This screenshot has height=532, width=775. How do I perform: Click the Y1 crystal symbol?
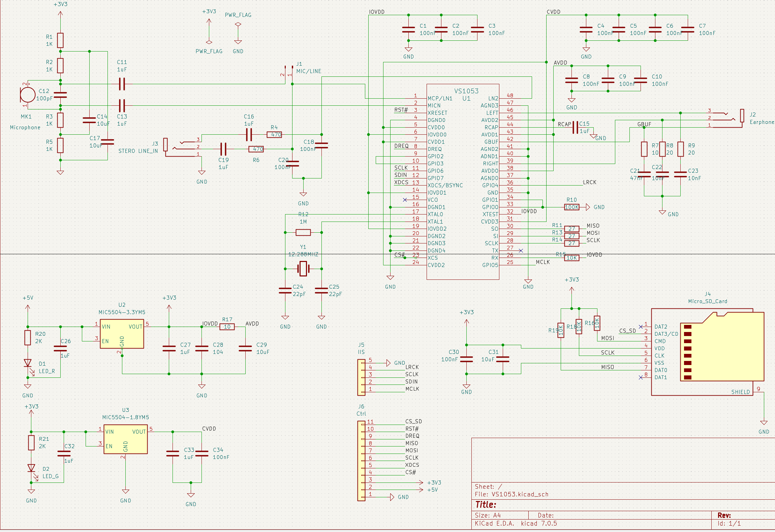coord(303,269)
